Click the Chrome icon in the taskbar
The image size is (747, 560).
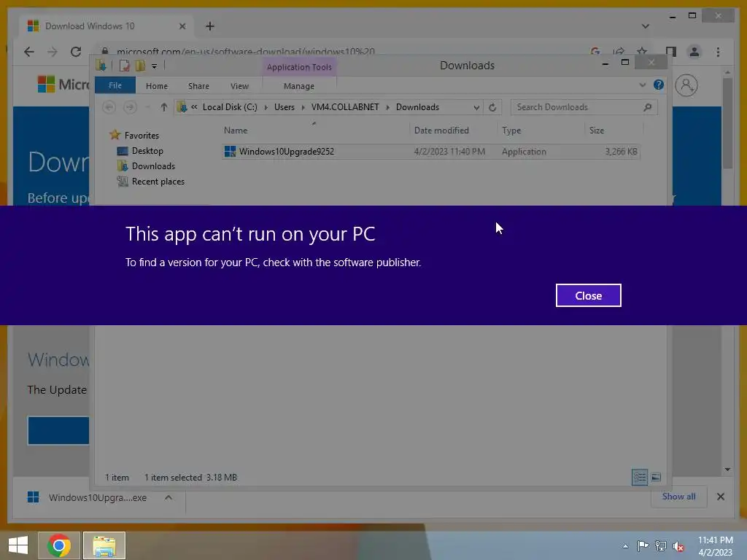[59, 545]
